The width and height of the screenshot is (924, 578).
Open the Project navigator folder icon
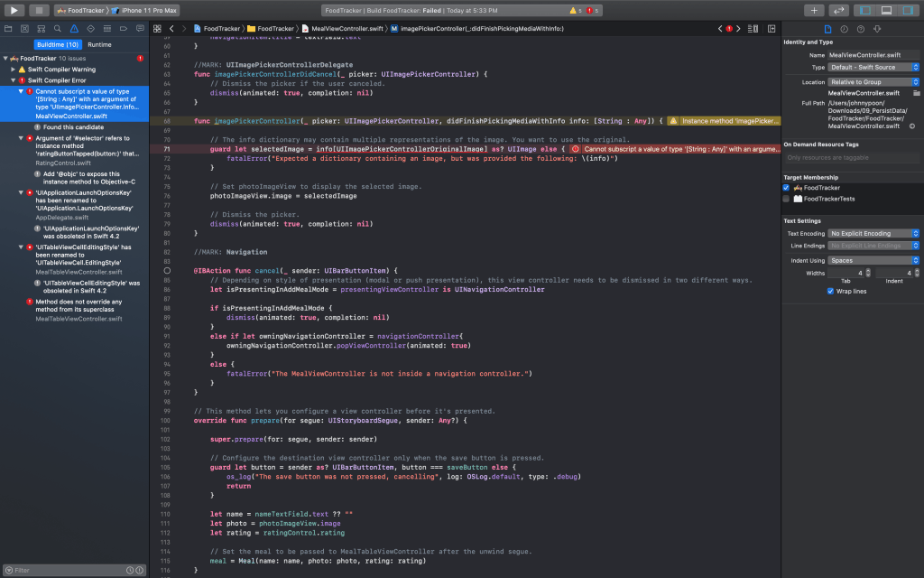(8, 28)
